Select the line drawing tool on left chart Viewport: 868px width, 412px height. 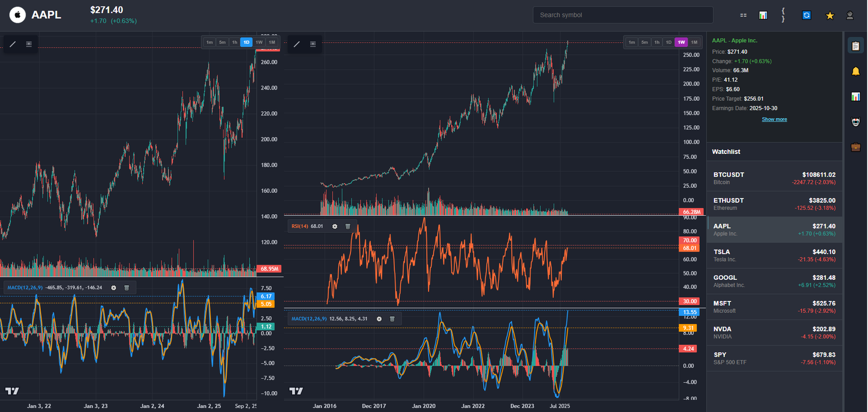(12, 44)
